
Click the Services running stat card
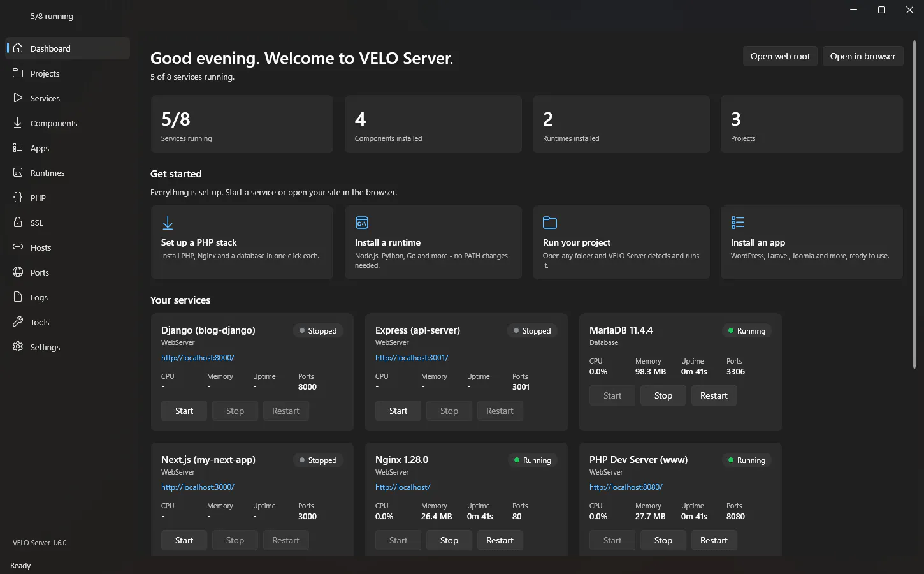(x=242, y=124)
